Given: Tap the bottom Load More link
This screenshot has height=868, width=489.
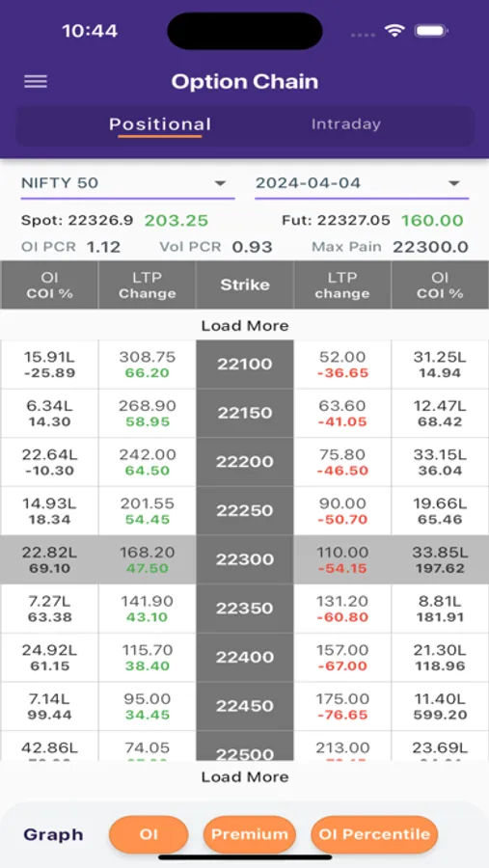Looking at the screenshot, I should tap(245, 776).
